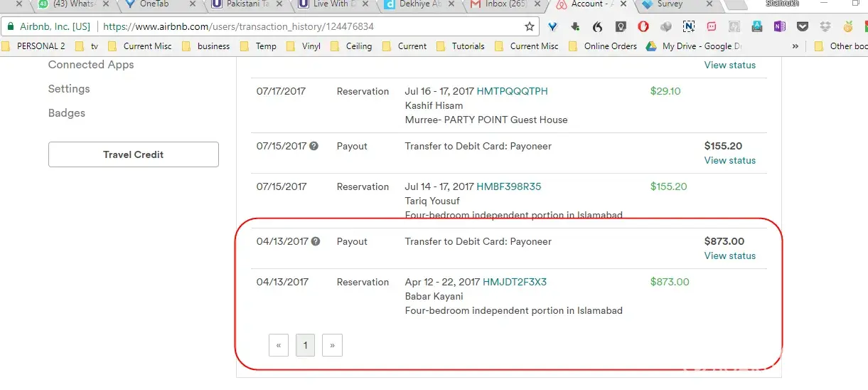Screen dimensions: 868x390
Task: Open the OneNote Clipper extension icon
Action: (x=780, y=27)
